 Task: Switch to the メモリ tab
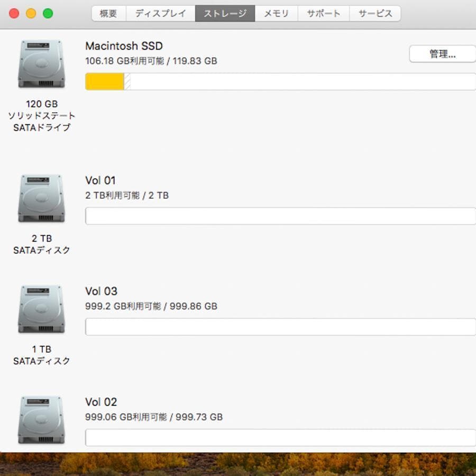coord(277,14)
